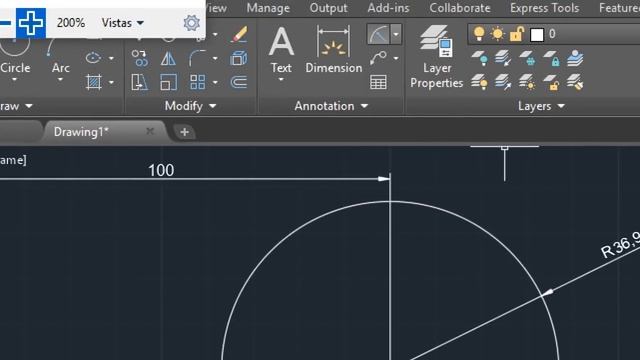This screenshot has height=360, width=640.
Task: Expand the Circle options arrow
Action: pos(15,79)
